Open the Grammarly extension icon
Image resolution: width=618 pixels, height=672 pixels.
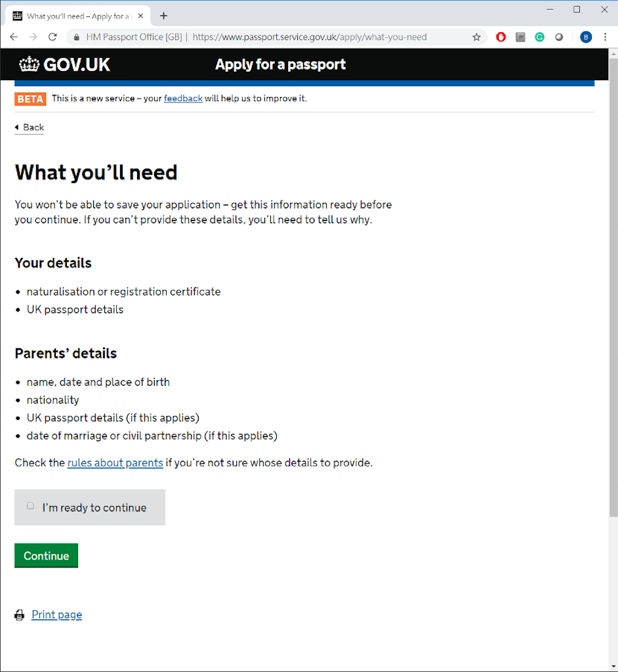539,37
